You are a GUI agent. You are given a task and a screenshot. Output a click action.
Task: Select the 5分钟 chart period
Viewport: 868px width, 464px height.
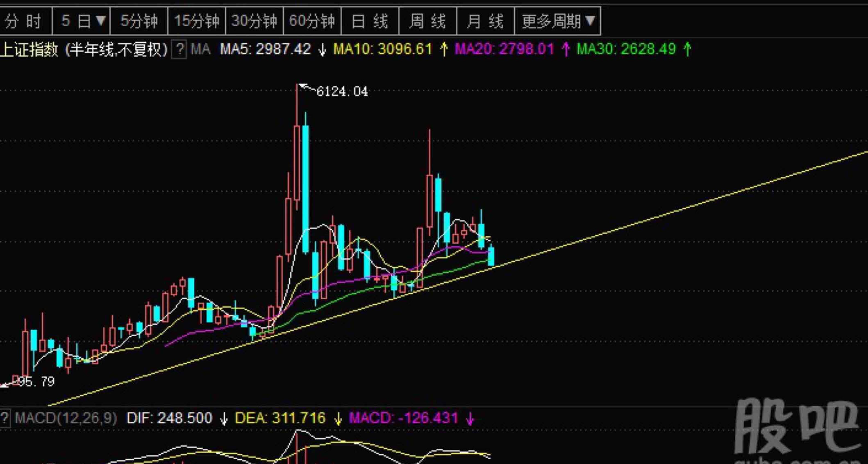click(x=139, y=21)
